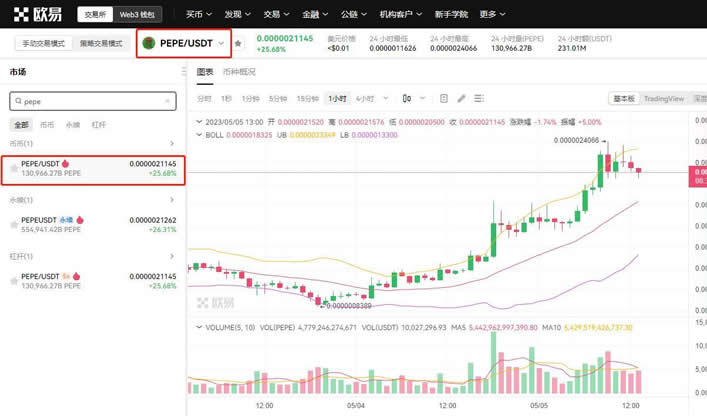Clear the pepe search with the X icon
707x416 pixels.
coord(167,102)
